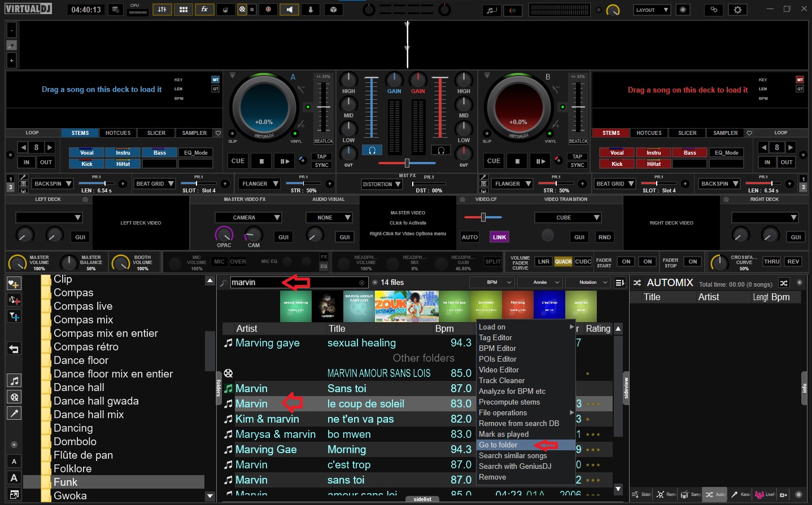Click left deck CUE button
The width and height of the screenshot is (812, 505).
pyautogui.click(x=238, y=161)
